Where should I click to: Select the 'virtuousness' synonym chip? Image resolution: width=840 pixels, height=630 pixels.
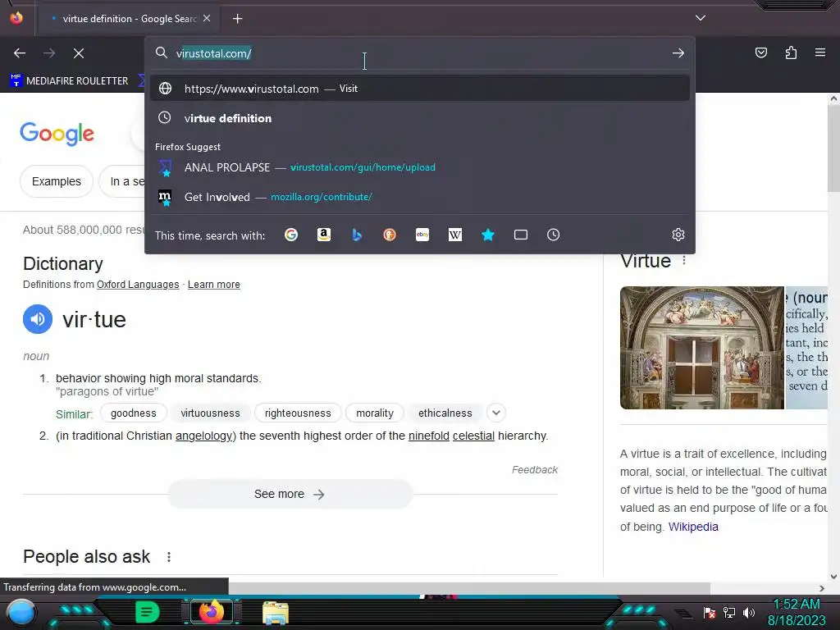[x=210, y=413]
